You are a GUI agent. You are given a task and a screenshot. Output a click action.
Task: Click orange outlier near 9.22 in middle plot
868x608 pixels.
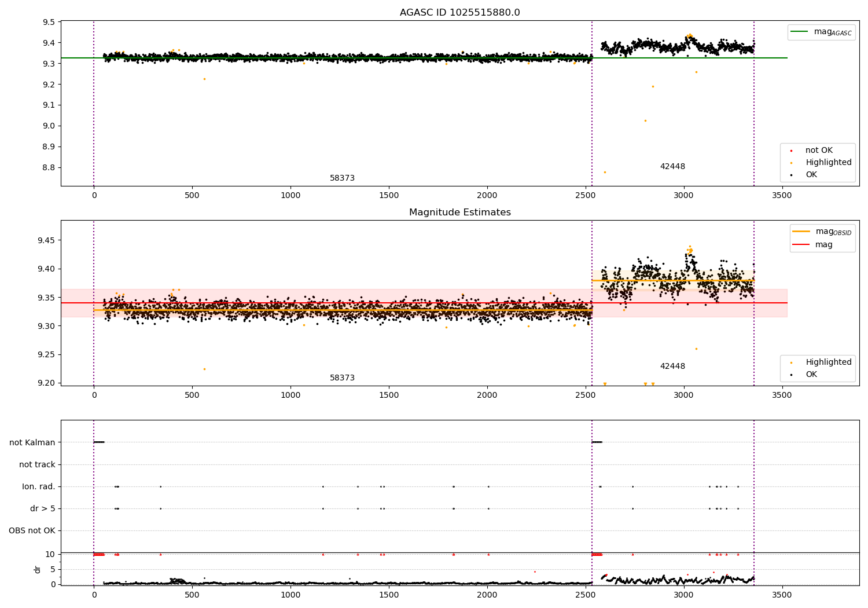(x=204, y=369)
